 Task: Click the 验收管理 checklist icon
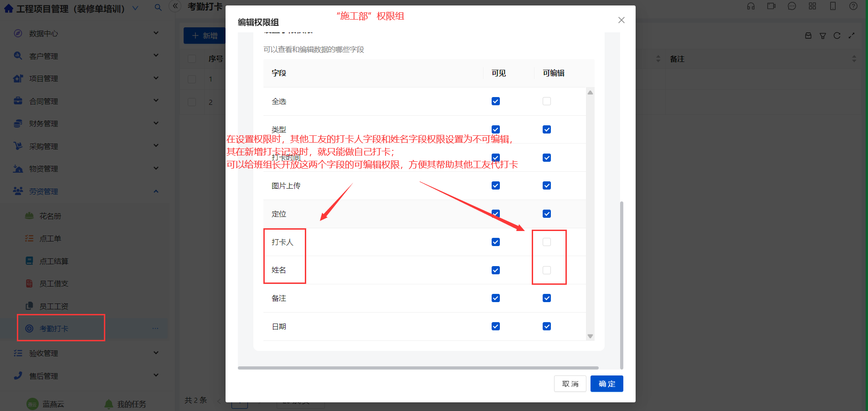[x=18, y=353]
